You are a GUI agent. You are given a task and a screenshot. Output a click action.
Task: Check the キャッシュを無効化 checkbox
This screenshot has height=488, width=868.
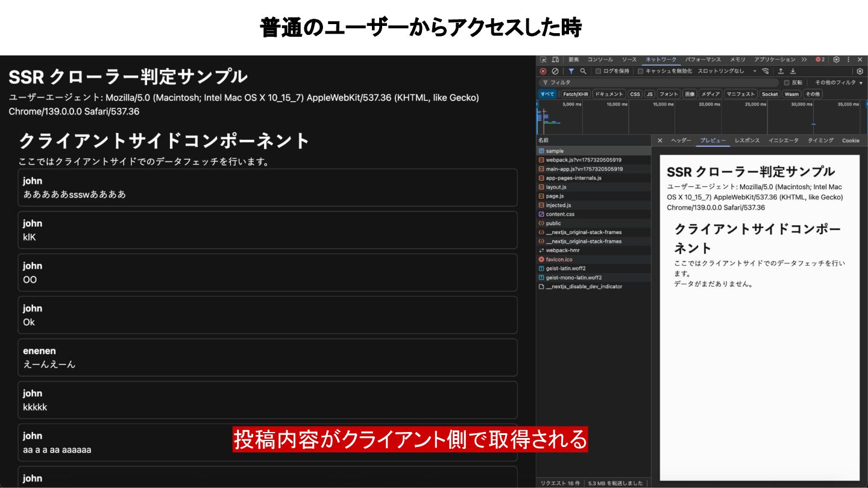click(640, 71)
